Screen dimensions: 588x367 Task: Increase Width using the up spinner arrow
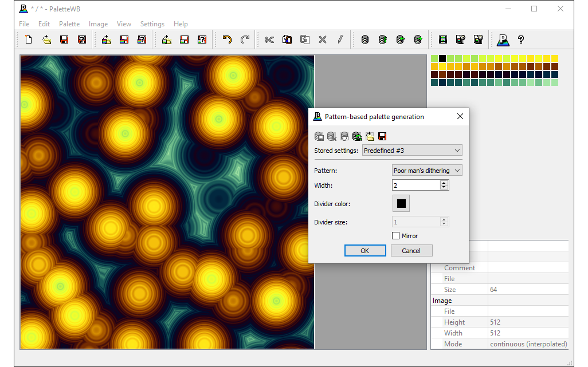point(444,183)
